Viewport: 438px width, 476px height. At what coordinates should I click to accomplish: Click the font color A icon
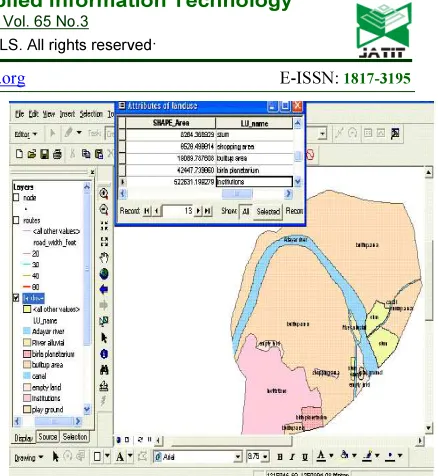321,456
